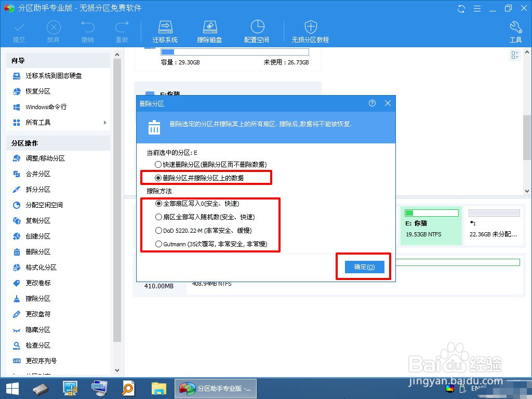Screen dimensions: 532x399
Task: Collapse the 分区操作 section header
Action: tap(58, 143)
